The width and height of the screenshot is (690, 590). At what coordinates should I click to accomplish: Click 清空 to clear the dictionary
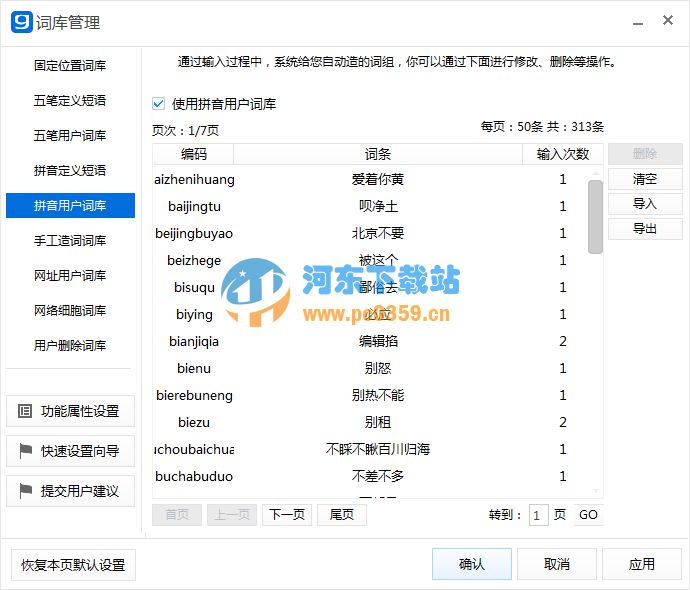click(645, 179)
